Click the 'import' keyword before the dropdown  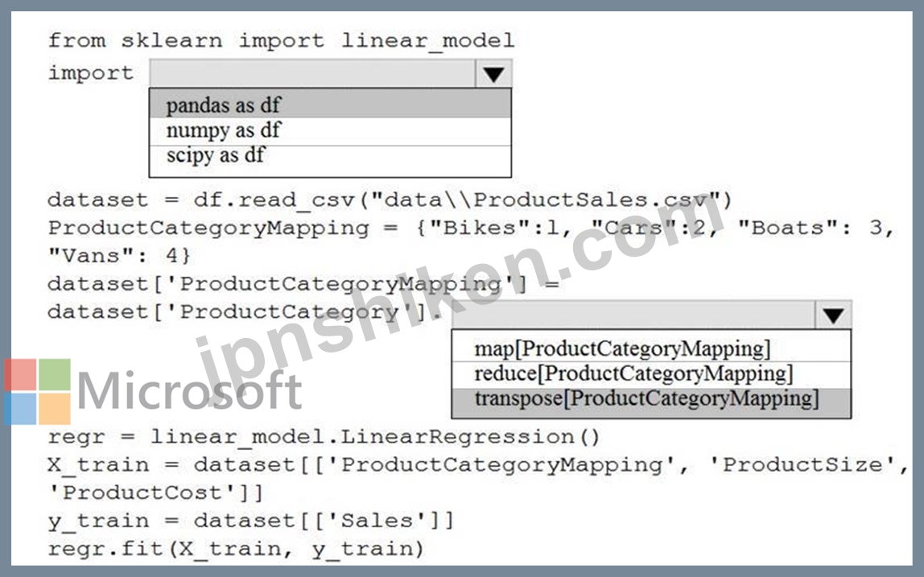(x=90, y=73)
